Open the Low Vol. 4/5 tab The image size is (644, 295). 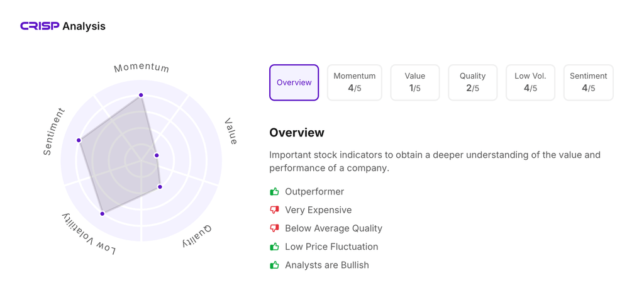(x=530, y=82)
